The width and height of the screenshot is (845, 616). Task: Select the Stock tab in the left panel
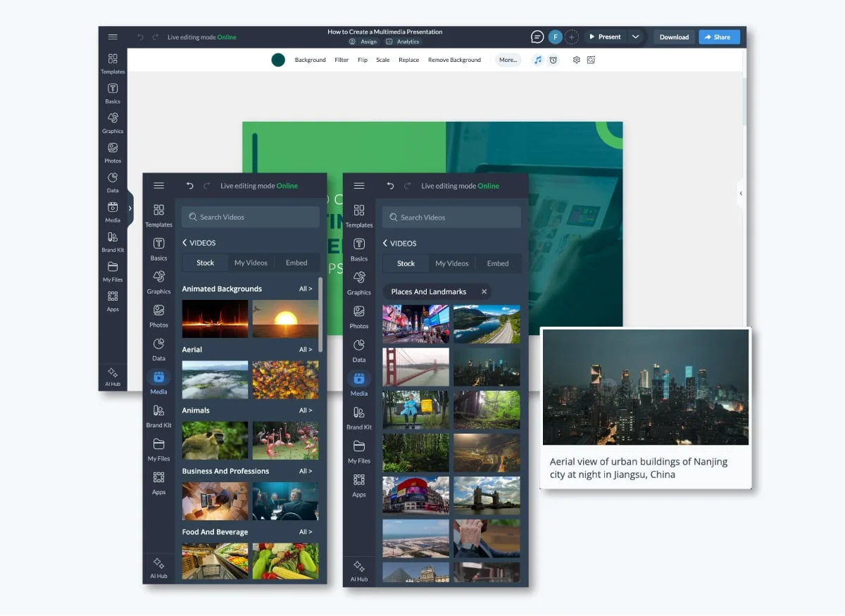coord(205,263)
